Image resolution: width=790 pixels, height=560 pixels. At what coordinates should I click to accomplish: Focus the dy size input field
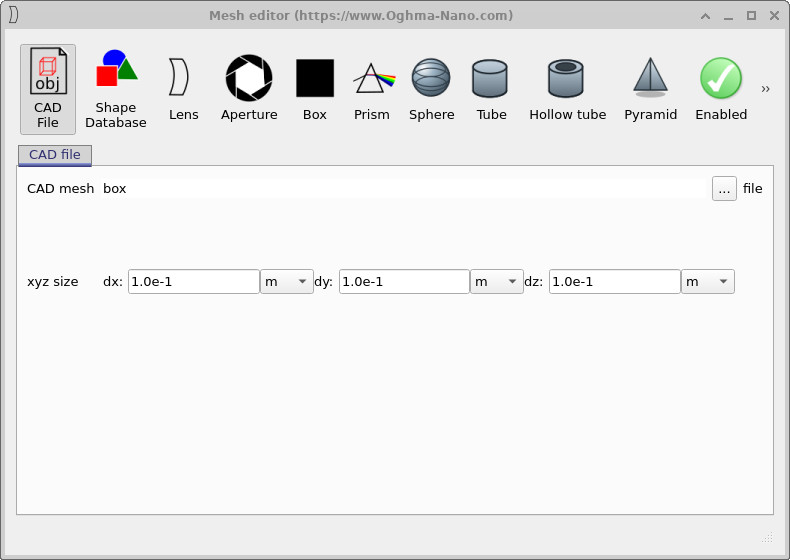pyautogui.click(x=404, y=282)
